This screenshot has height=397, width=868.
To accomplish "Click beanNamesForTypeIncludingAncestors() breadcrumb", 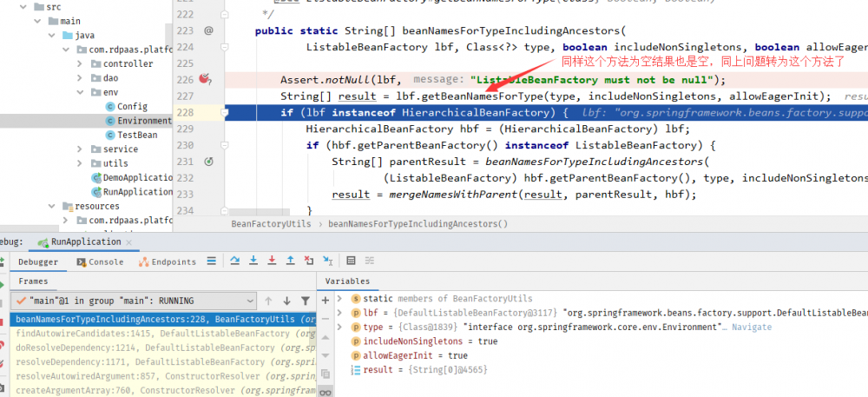I will point(418,224).
